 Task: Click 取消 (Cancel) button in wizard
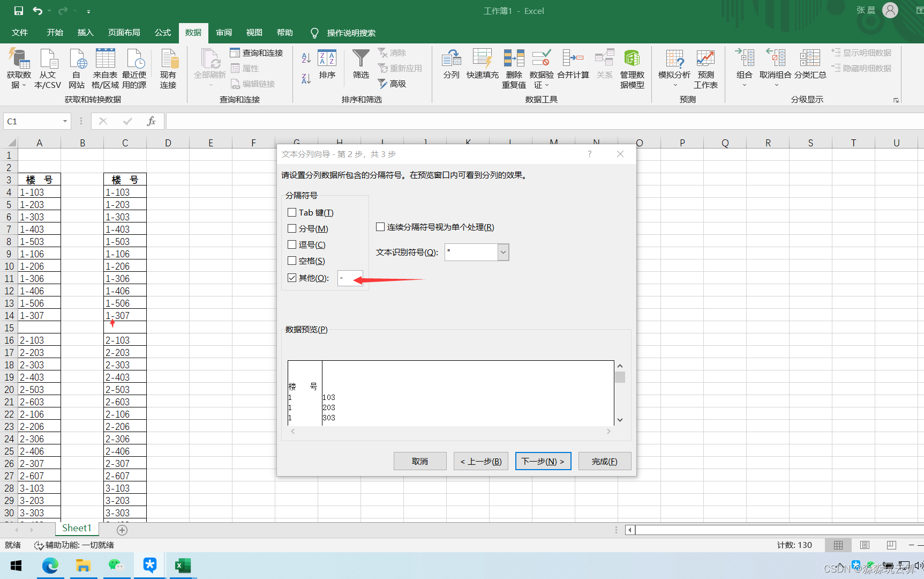tap(420, 461)
